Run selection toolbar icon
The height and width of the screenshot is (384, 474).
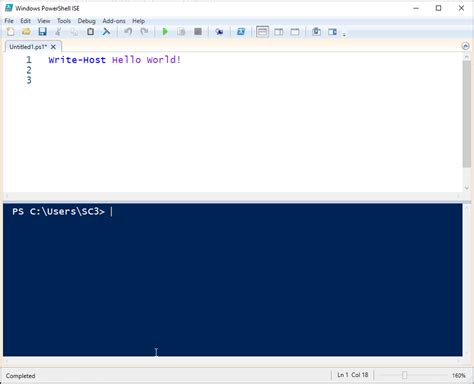181,32
